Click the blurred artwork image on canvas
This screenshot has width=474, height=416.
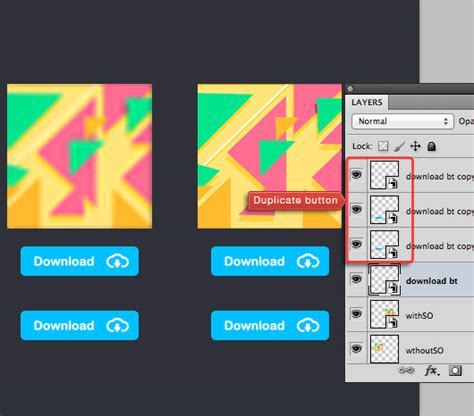[80, 156]
